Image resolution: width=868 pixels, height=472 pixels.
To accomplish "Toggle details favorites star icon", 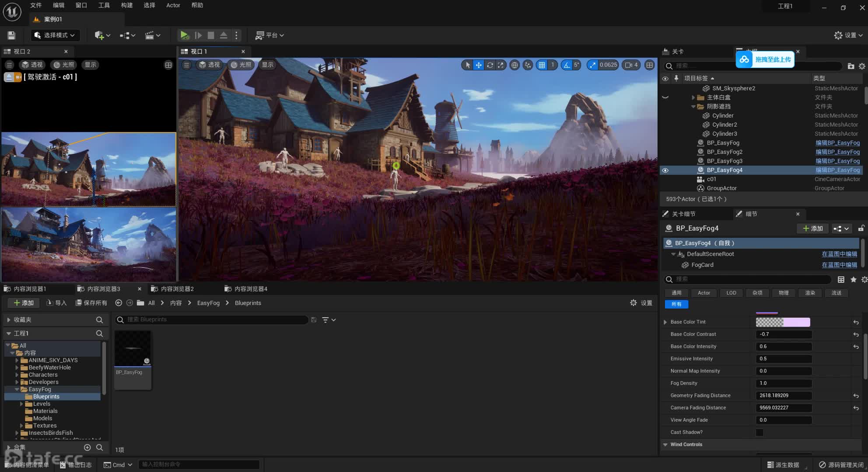I will [x=853, y=279].
